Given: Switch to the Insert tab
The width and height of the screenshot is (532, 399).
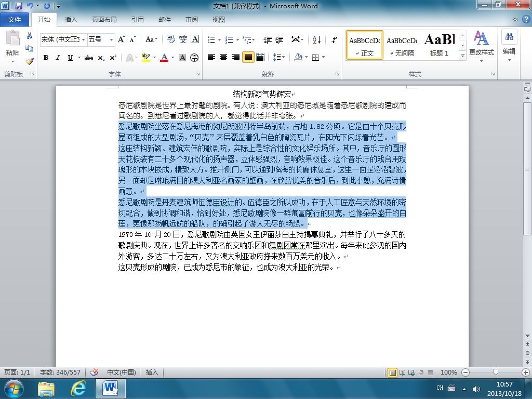Looking at the screenshot, I should point(71,20).
